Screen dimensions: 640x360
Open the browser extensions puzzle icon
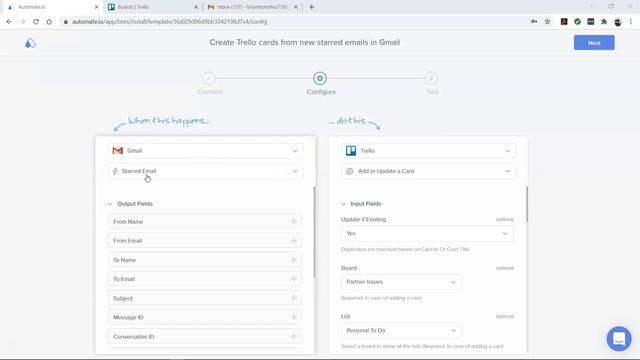click(604, 22)
